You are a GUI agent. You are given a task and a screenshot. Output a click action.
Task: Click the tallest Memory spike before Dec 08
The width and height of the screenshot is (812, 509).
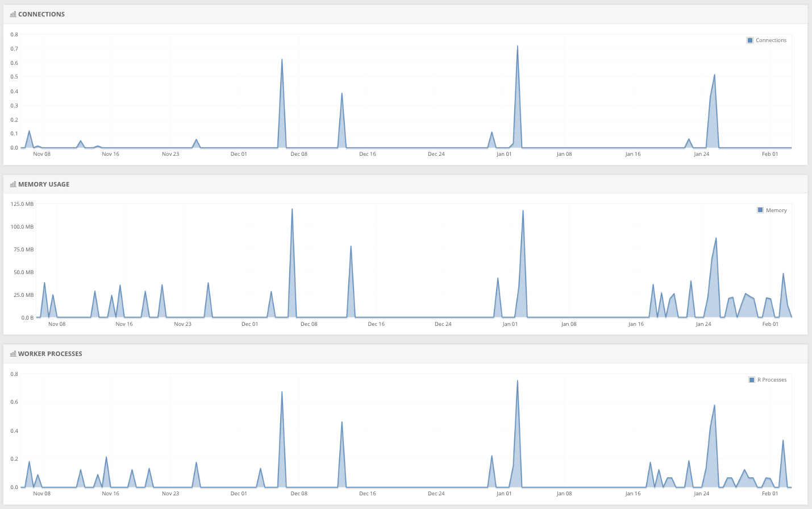pyautogui.click(x=292, y=209)
